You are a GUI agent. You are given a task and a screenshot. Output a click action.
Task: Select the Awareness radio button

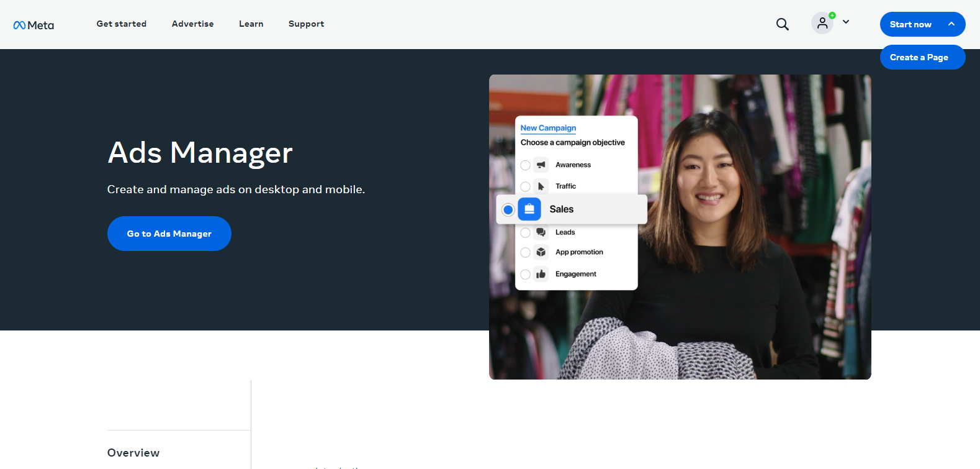tap(525, 165)
